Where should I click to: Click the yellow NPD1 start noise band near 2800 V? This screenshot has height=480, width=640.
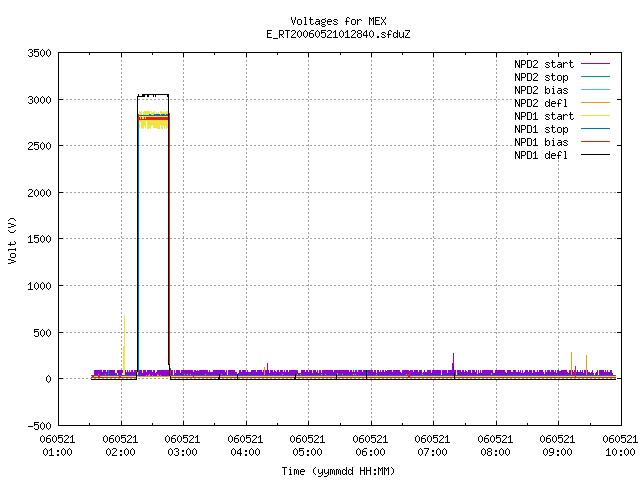(153, 120)
